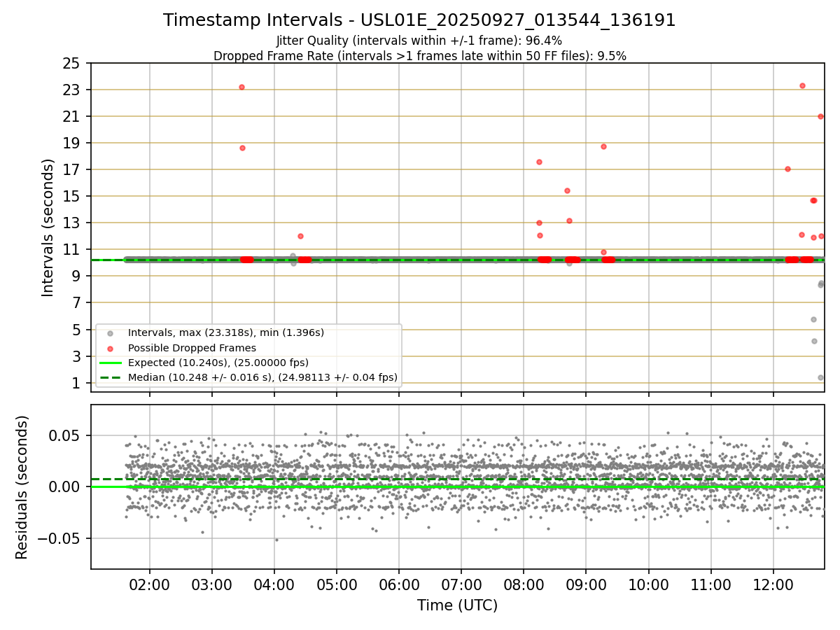Click the 'Time (UTC)' x-axis label
Viewport: 840px width, 630px height.
coord(457,605)
